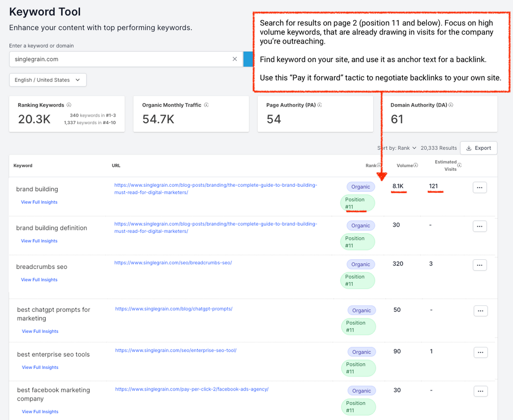Click info icon beside Ranking Keywords
Screen dimensions: 513x420
69,105
